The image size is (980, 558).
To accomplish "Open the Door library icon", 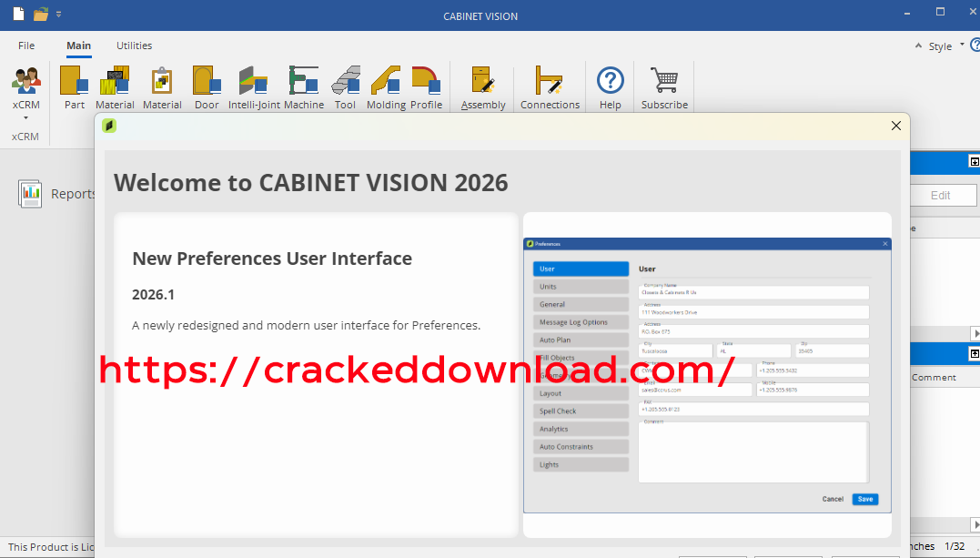I will [x=207, y=80].
